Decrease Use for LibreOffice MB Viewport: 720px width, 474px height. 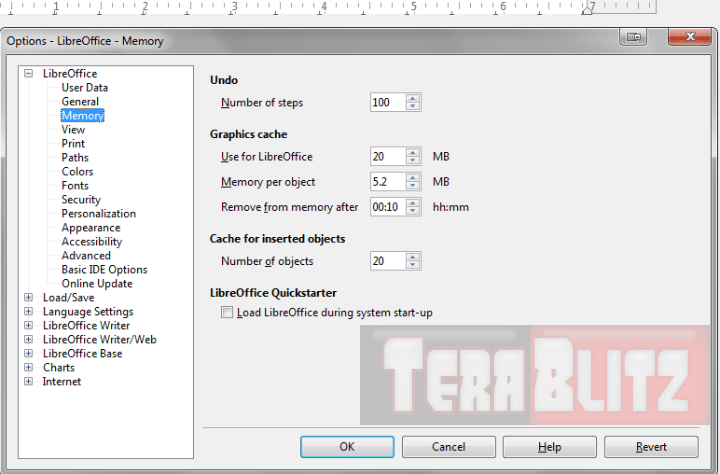413,161
